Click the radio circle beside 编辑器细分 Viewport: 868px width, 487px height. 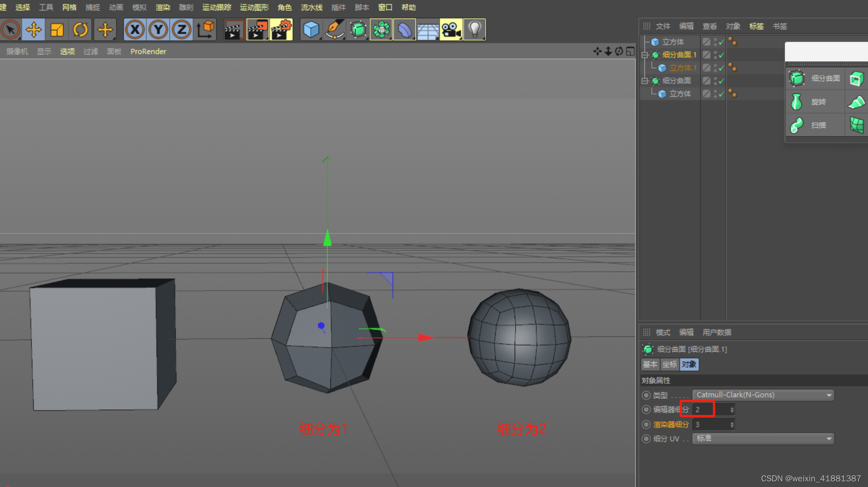click(x=646, y=410)
